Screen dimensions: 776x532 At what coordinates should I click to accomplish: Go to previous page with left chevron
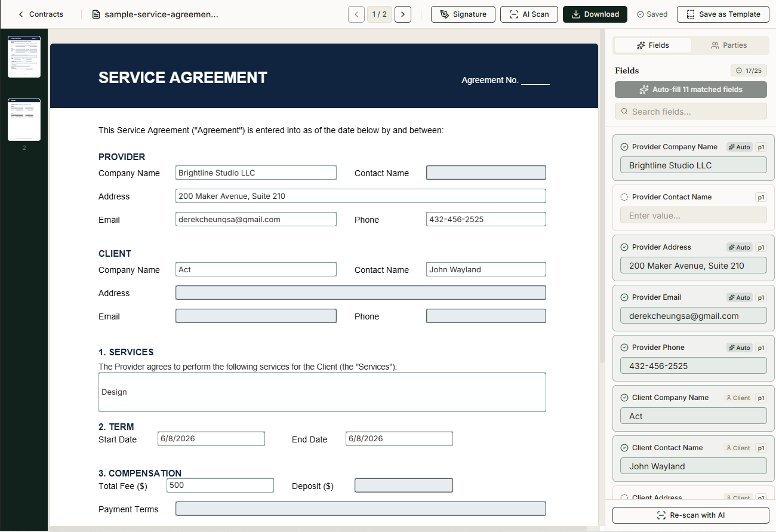[356, 14]
